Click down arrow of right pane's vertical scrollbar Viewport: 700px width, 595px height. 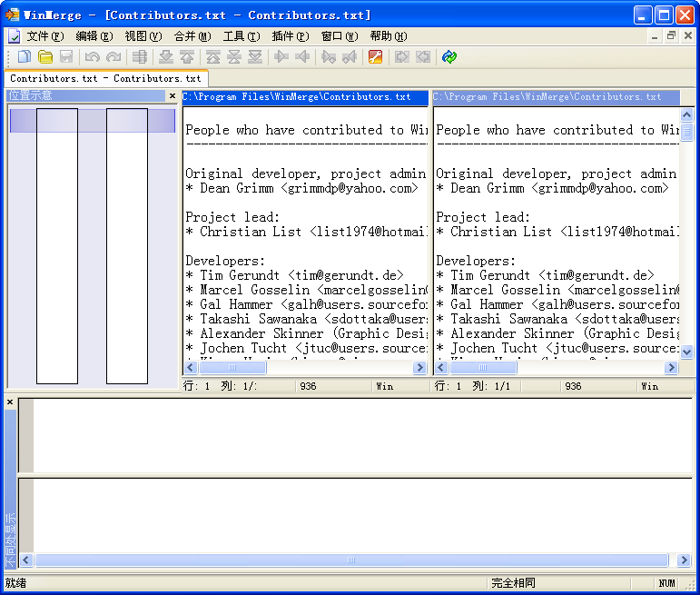click(687, 352)
